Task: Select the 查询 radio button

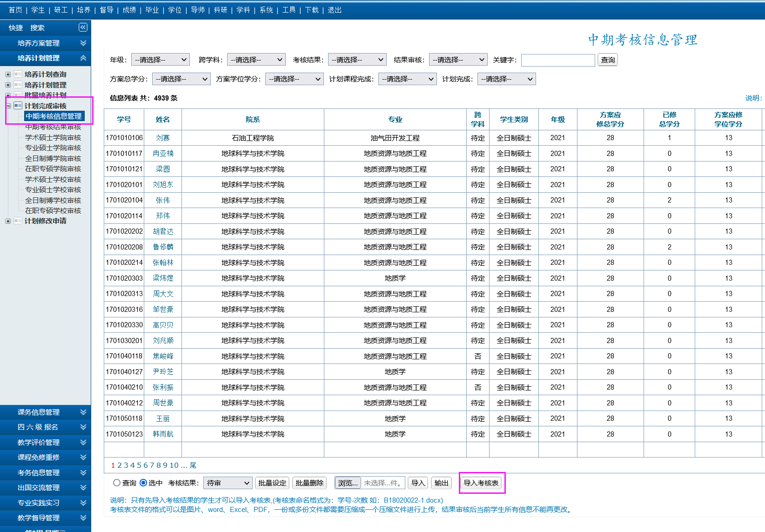Action: tap(117, 483)
